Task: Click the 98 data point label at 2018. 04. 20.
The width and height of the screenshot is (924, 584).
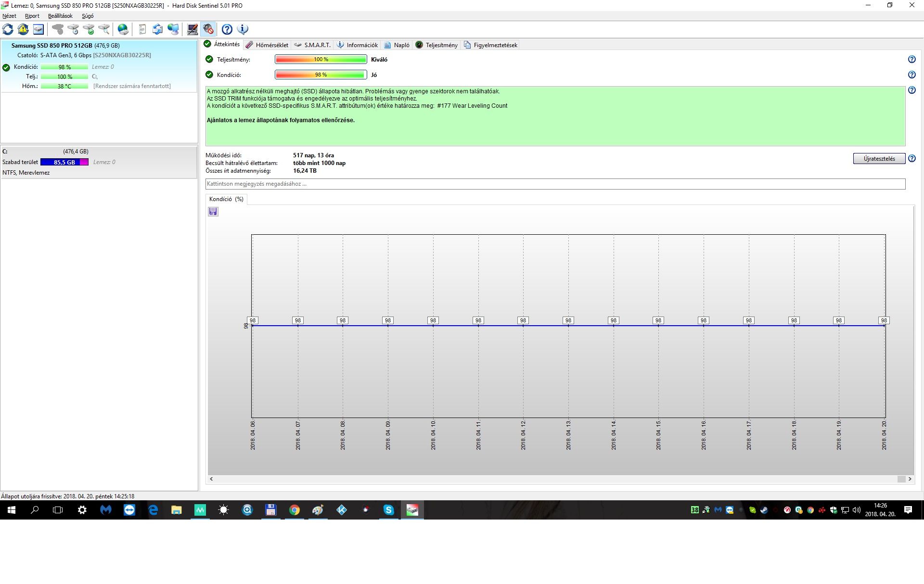Action: pos(884,320)
